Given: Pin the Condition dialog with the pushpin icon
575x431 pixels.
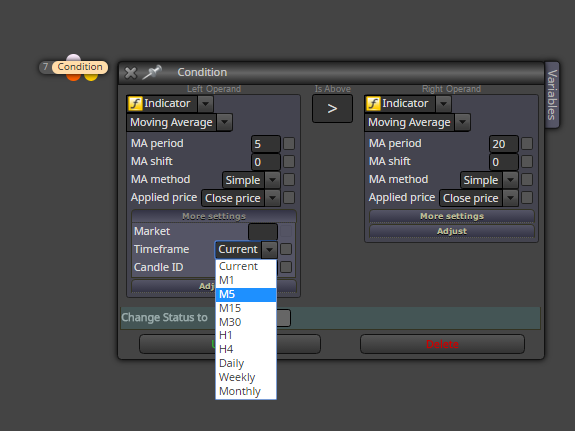Looking at the screenshot, I should (x=152, y=72).
